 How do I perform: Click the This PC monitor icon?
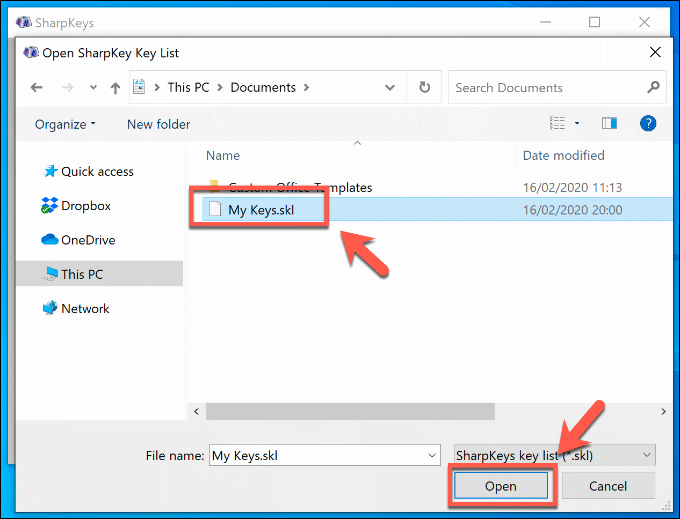click(51, 274)
